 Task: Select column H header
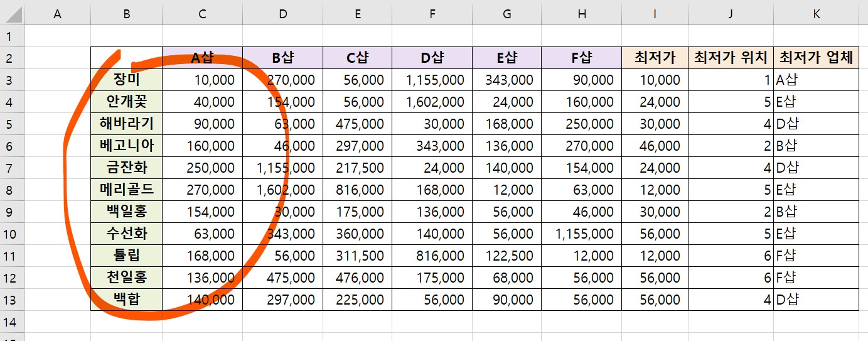point(582,13)
